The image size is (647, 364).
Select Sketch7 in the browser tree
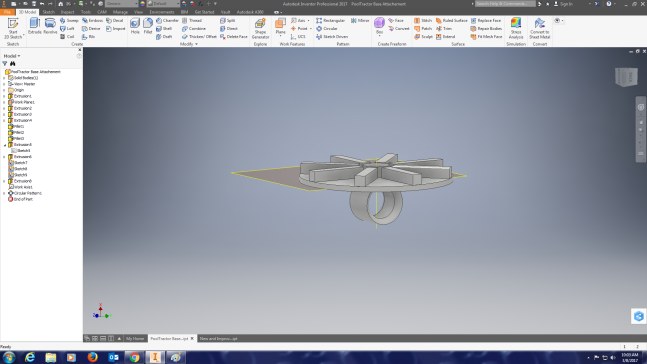point(18,163)
